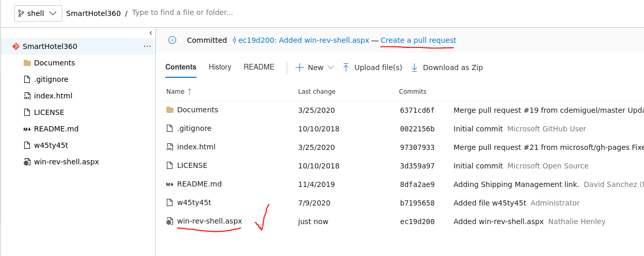The height and width of the screenshot is (256, 644).
Task: Open Documents folder in the tree
Action: tap(54, 63)
